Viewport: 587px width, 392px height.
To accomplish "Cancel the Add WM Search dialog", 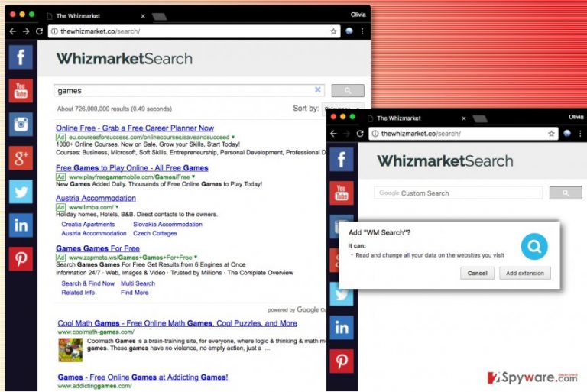I will point(477,273).
